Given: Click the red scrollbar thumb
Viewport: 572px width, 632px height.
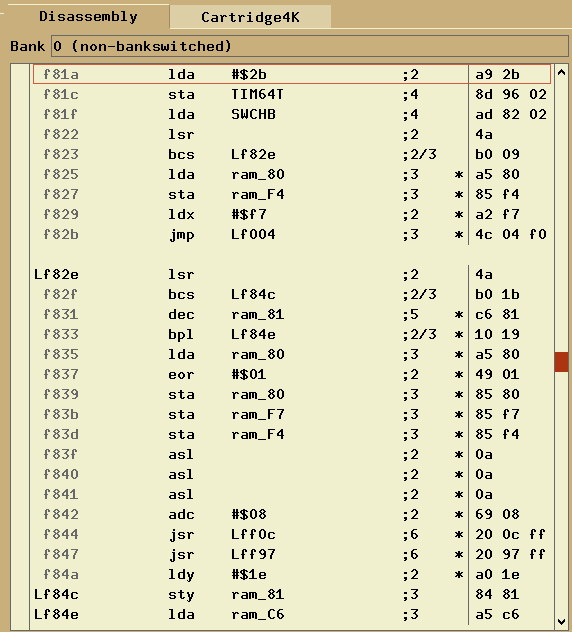Looking at the screenshot, I should click(561, 362).
